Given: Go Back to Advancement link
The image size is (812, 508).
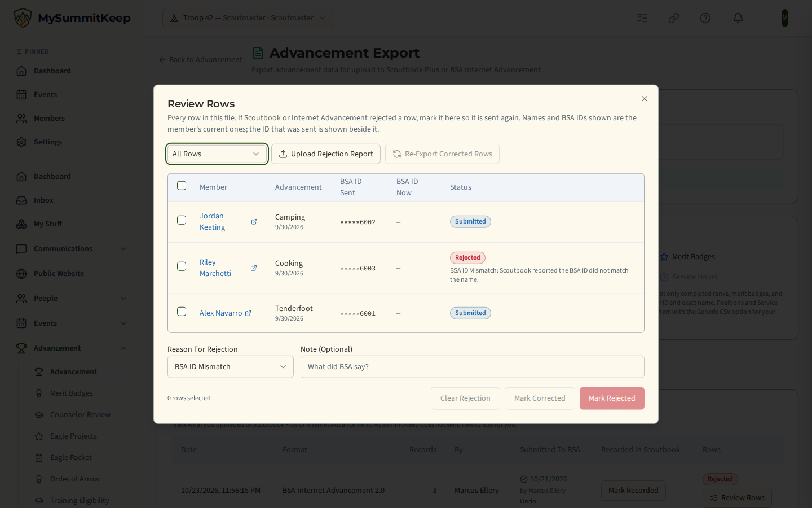Looking at the screenshot, I should [200, 60].
